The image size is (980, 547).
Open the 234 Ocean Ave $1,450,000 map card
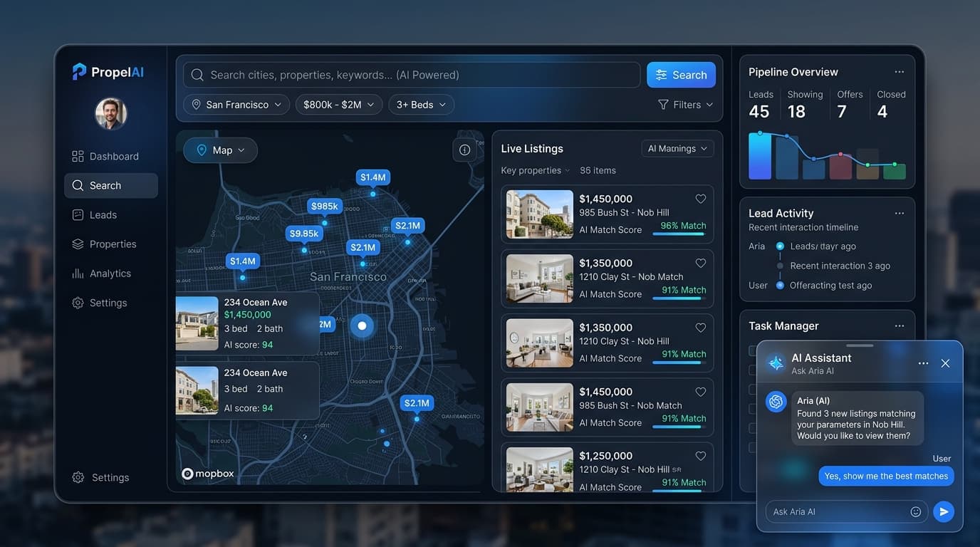pos(248,323)
